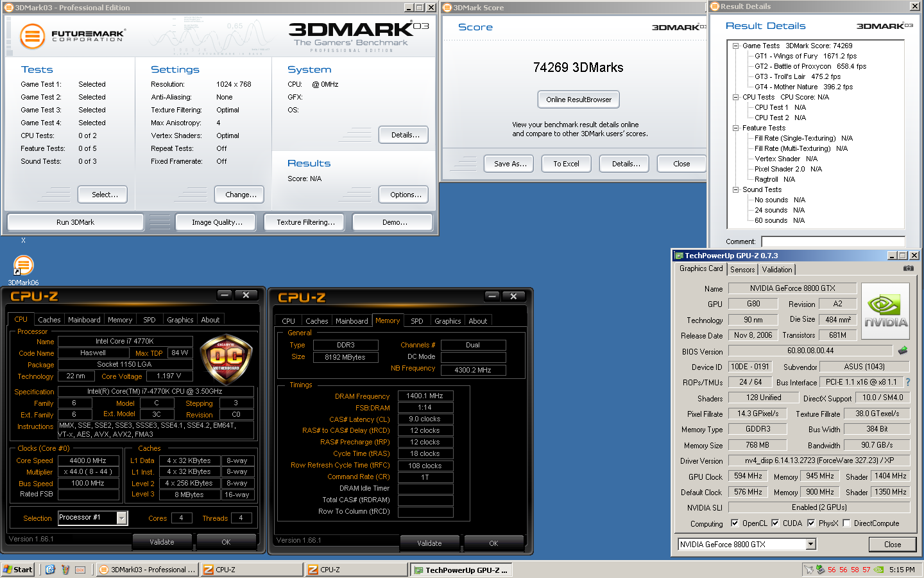Click the taskbar clock showing 5:15 PM
Image resolution: width=924 pixels, height=578 pixels.
[x=902, y=570]
